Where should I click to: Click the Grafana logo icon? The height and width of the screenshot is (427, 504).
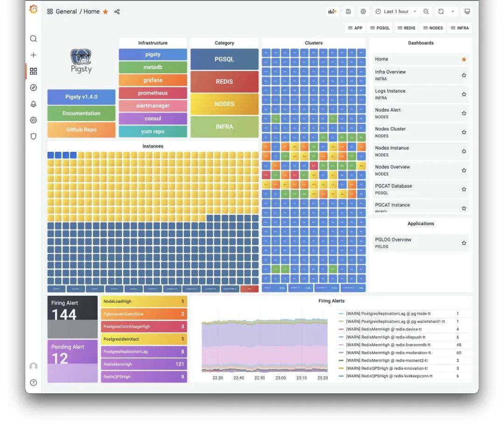pos(33,10)
